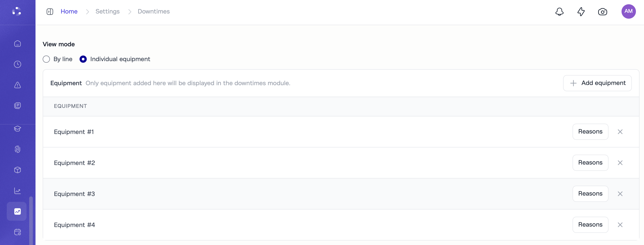The height and width of the screenshot is (245, 644).
Task: Select the By line radio option
Action: point(46,59)
